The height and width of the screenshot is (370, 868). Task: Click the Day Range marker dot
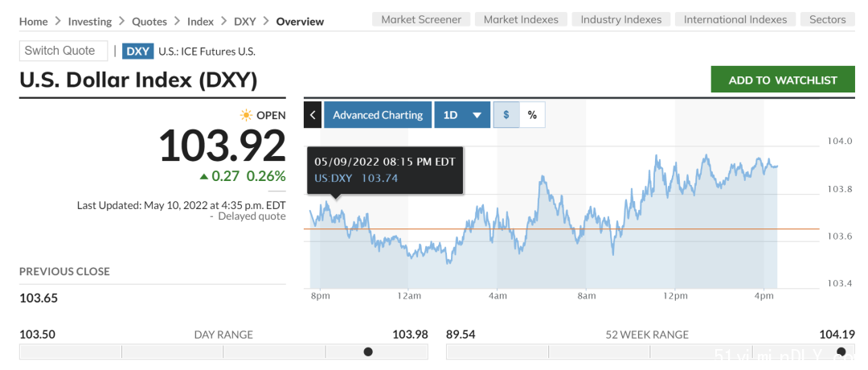[367, 351]
